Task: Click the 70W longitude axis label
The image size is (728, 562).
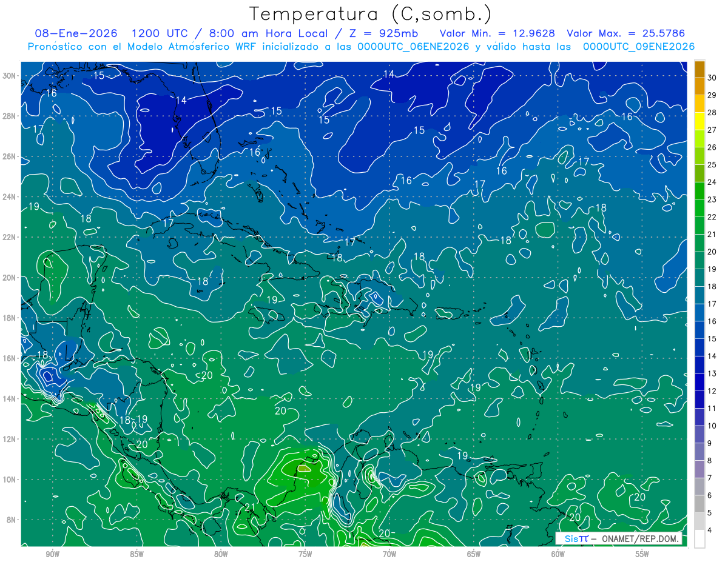Action: tap(389, 554)
